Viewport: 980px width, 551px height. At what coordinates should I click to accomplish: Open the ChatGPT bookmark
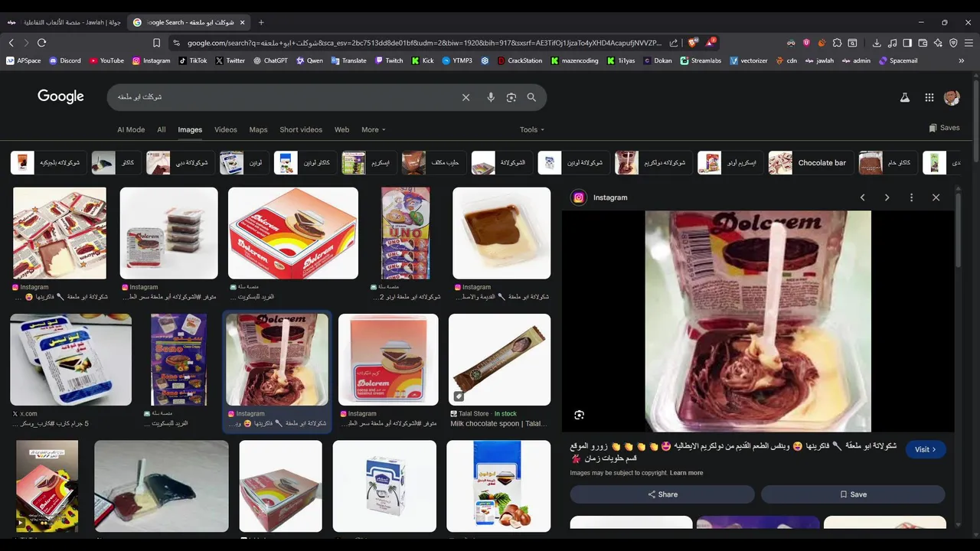(x=270, y=60)
